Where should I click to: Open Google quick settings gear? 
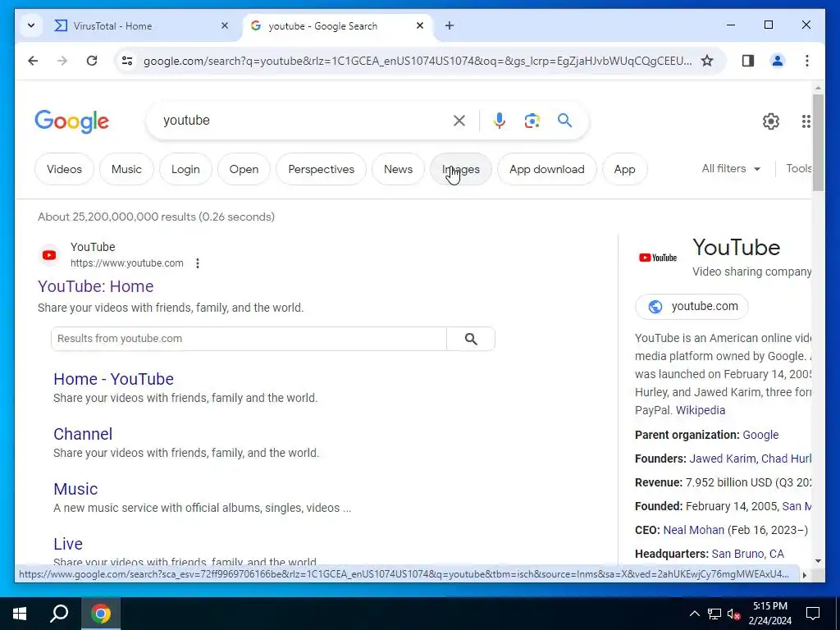click(771, 121)
